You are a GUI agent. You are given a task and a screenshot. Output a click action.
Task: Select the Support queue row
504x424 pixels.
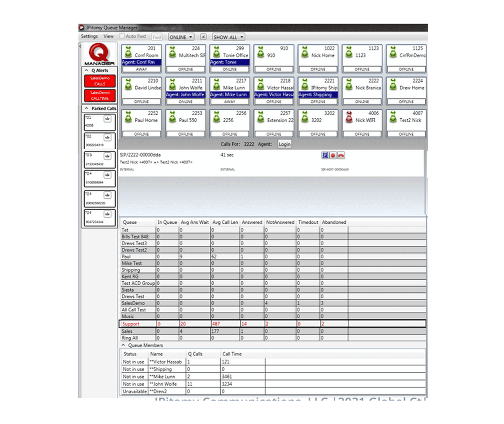[273, 324]
